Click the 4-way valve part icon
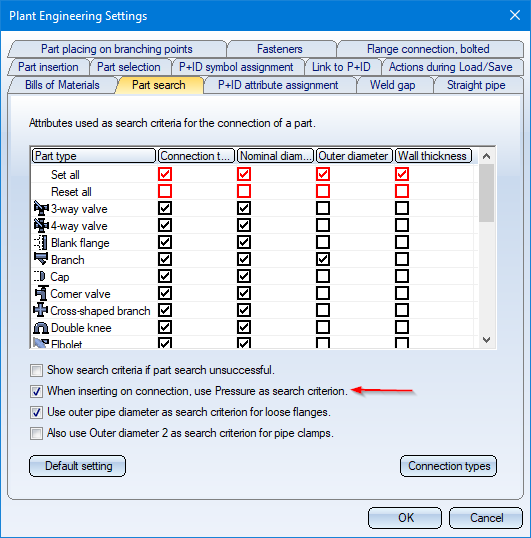This screenshot has height=538, width=531. pyautogui.click(x=41, y=225)
